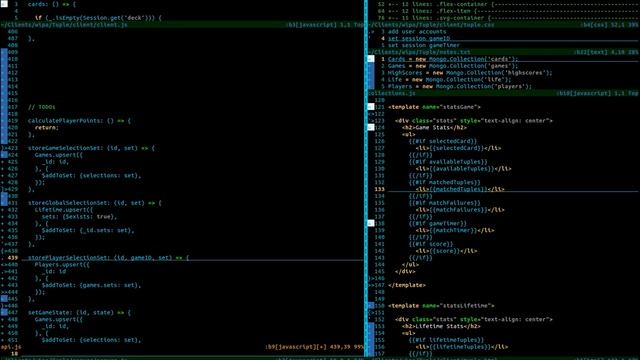This screenshot has height=360, width=640.
Task: Place cursor on 'add user accounts' note
Action: (x=417, y=31)
